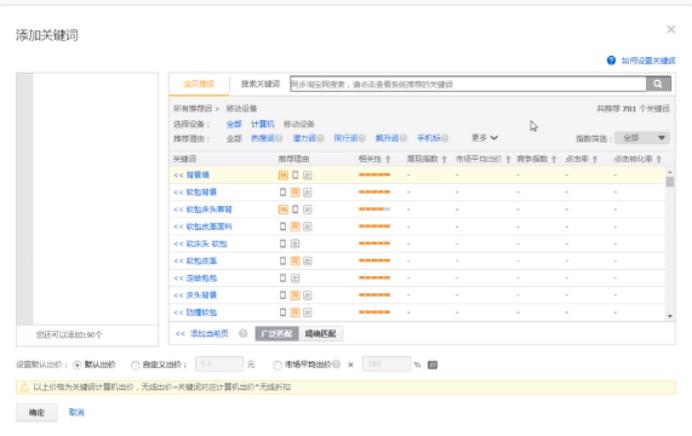Image resolution: width=692 pixels, height=436 pixels.
Task: Click chart icon in 软包床头靠背 row
Action: [x=308, y=209]
